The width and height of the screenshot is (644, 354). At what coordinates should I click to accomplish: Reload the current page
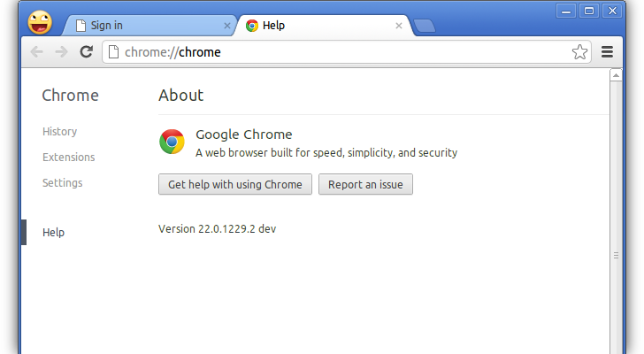pyautogui.click(x=87, y=51)
